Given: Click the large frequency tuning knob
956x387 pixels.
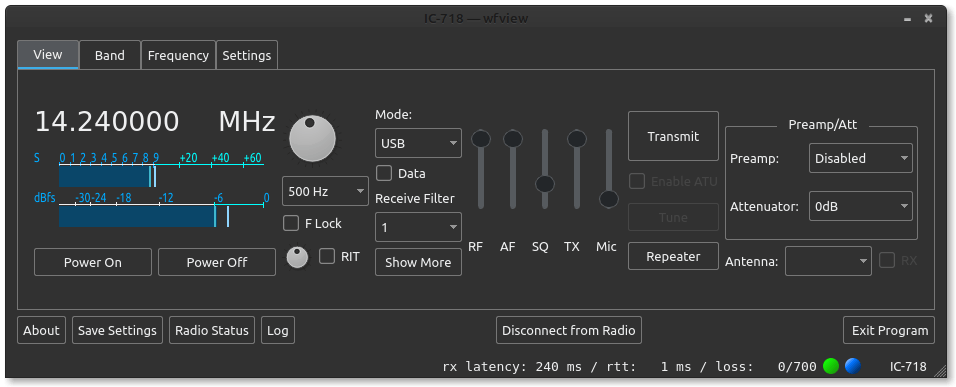Looking at the screenshot, I should click(x=312, y=138).
